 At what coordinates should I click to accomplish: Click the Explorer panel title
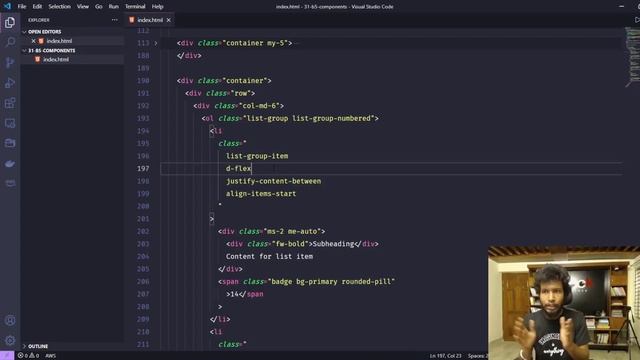pyautogui.click(x=39, y=20)
